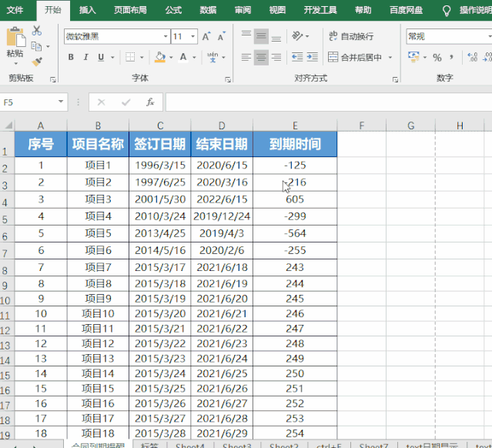Toggle italic formatting
Image resolution: width=492 pixels, height=448 pixels.
point(85,57)
